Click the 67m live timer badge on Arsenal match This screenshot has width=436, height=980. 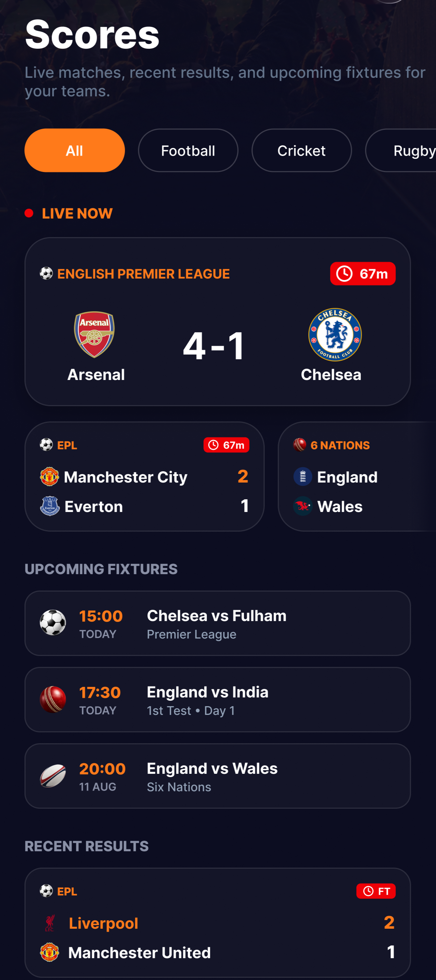[x=363, y=273]
